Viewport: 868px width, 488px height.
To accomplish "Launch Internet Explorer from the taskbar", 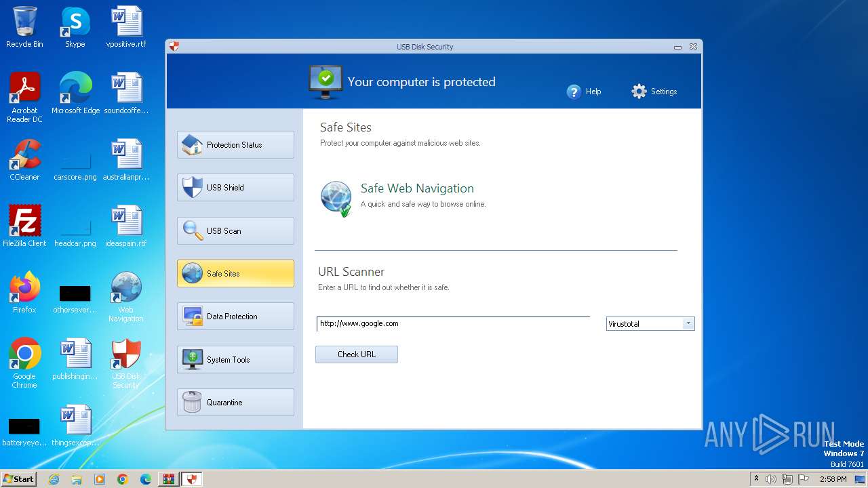I will click(x=54, y=479).
